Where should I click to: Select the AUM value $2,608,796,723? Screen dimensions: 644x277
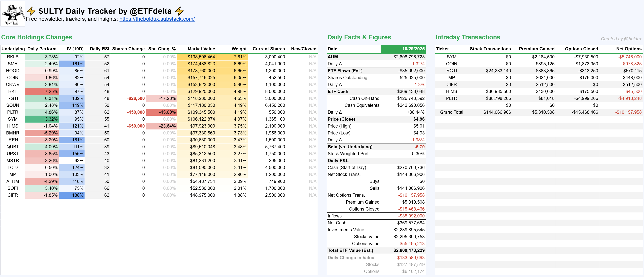coord(409,57)
